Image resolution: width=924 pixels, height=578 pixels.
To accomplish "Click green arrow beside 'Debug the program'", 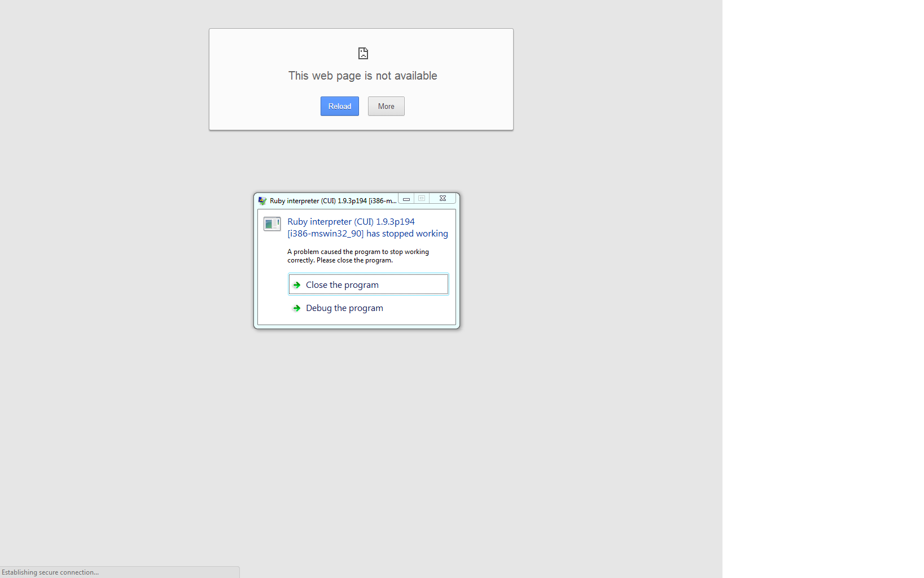I will click(x=297, y=308).
